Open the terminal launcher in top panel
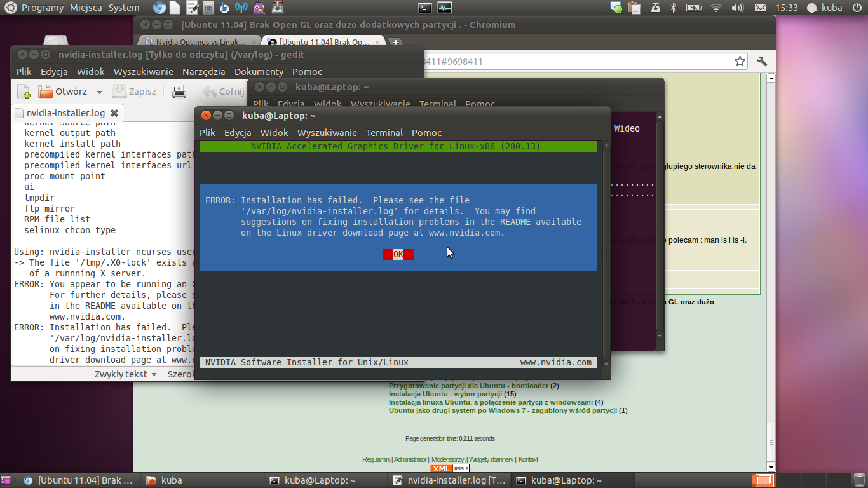This screenshot has height=488, width=868. tap(426, 8)
